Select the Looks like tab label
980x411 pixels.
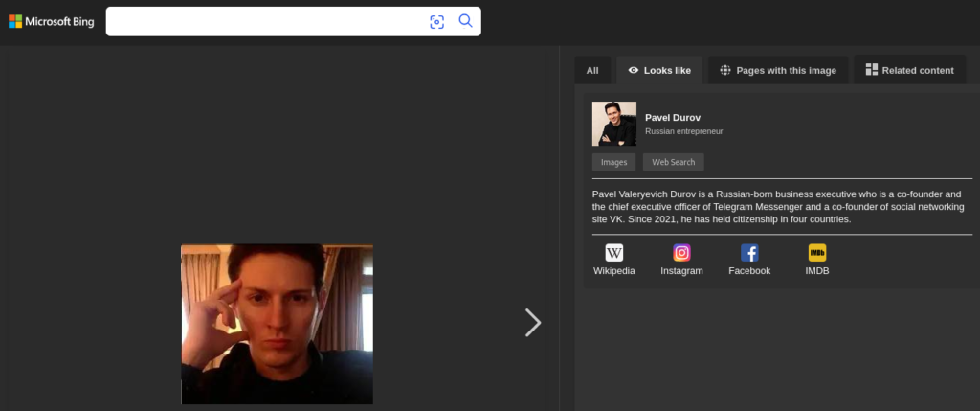tap(667, 70)
